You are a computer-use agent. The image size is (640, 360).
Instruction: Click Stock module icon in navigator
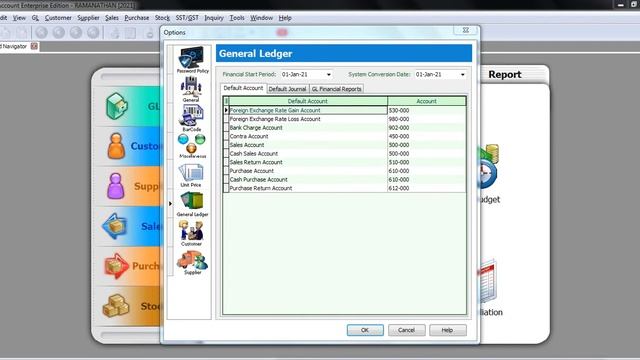pos(116,306)
